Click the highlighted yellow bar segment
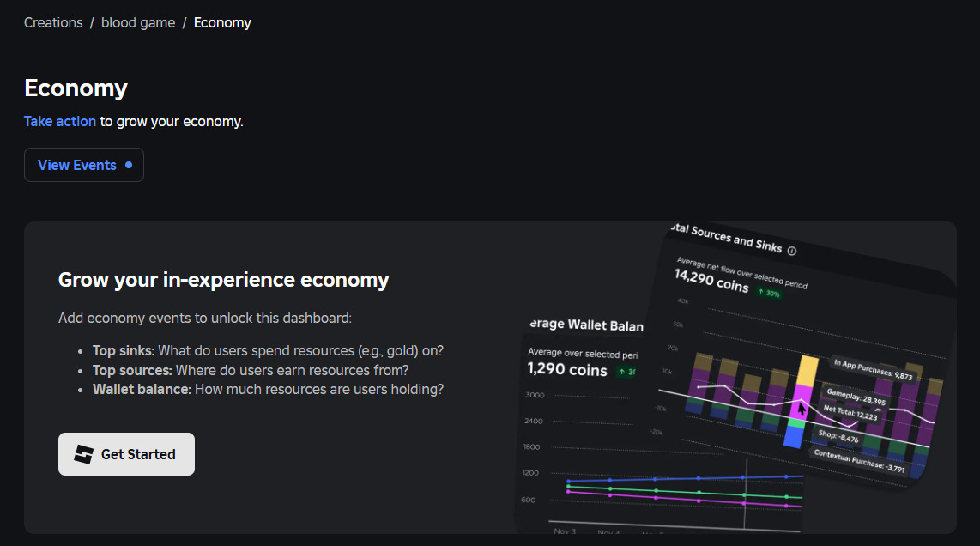Image resolution: width=980 pixels, height=546 pixels. 808,370
